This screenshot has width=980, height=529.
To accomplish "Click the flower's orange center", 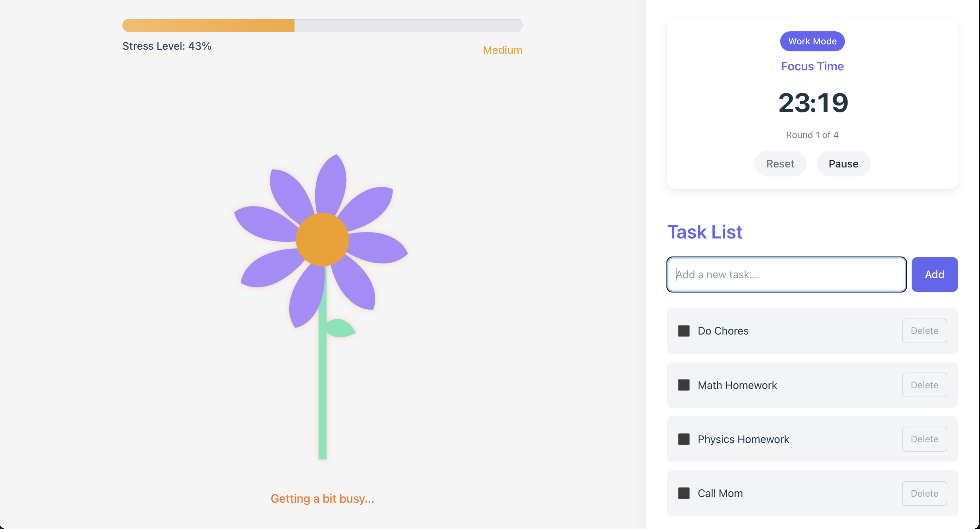I will pyautogui.click(x=322, y=239).
